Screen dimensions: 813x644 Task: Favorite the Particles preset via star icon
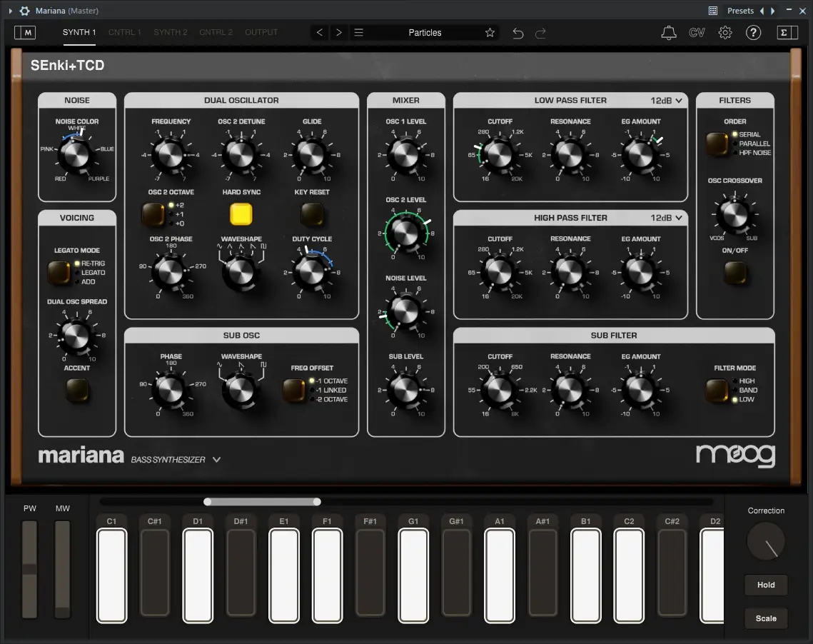tap(490, 32)
